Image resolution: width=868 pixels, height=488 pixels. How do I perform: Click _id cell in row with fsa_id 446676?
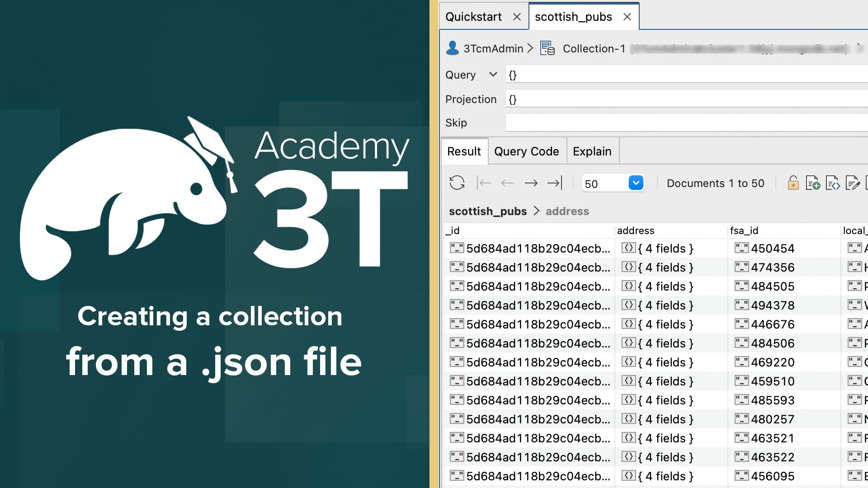point(529,324)
